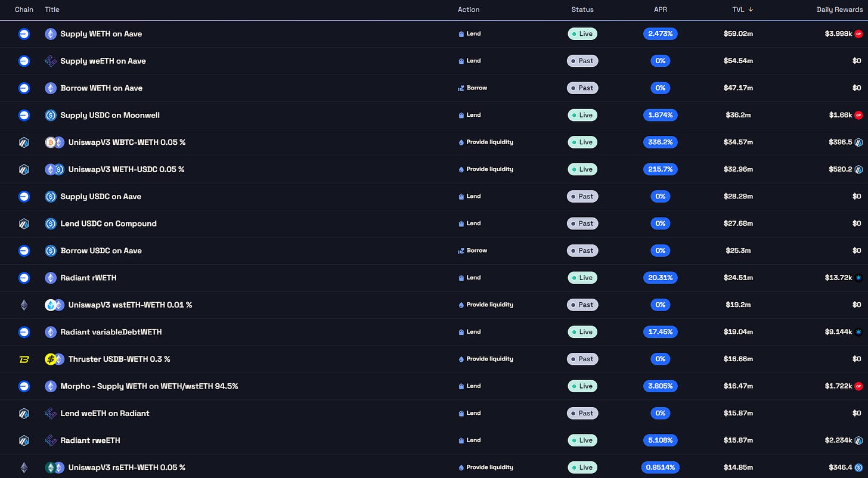Open Morpho - Supply WETH on WETH/wstETH 94.5%
868x478 pixels.
434,386
